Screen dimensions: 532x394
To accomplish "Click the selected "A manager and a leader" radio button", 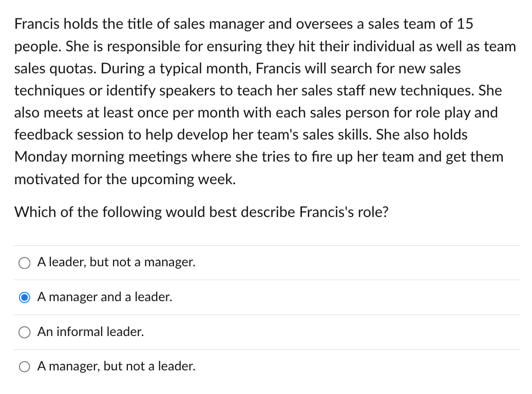I will pos(24,298).
